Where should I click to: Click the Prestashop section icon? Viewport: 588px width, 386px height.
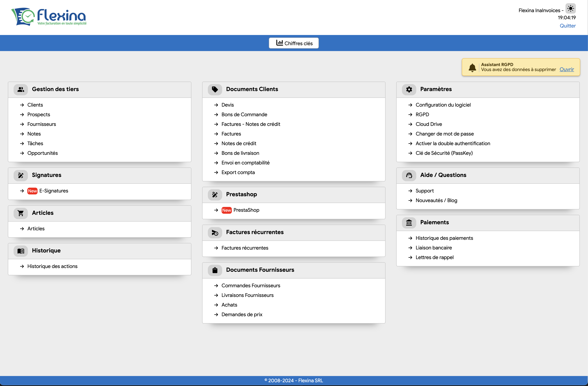tap(215, 194)
